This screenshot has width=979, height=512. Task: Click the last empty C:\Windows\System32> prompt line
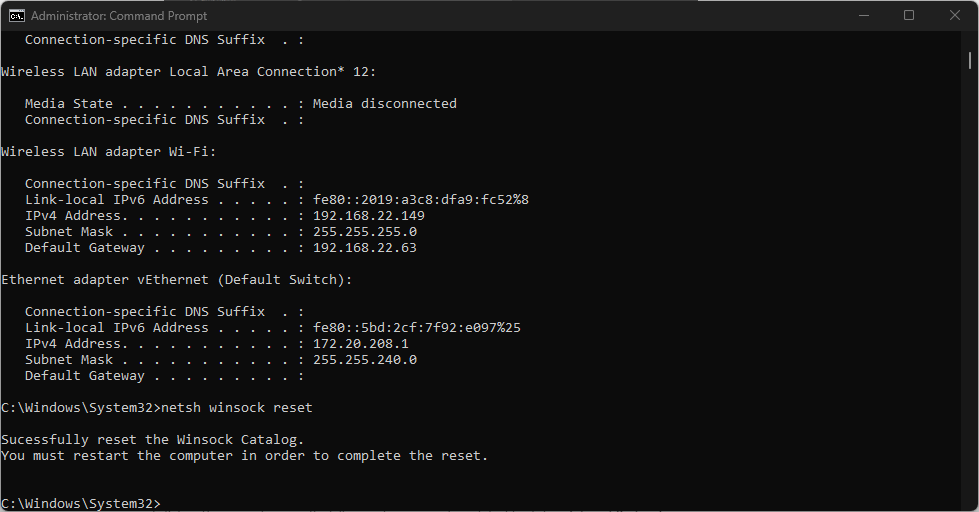[x=82, y=503]
